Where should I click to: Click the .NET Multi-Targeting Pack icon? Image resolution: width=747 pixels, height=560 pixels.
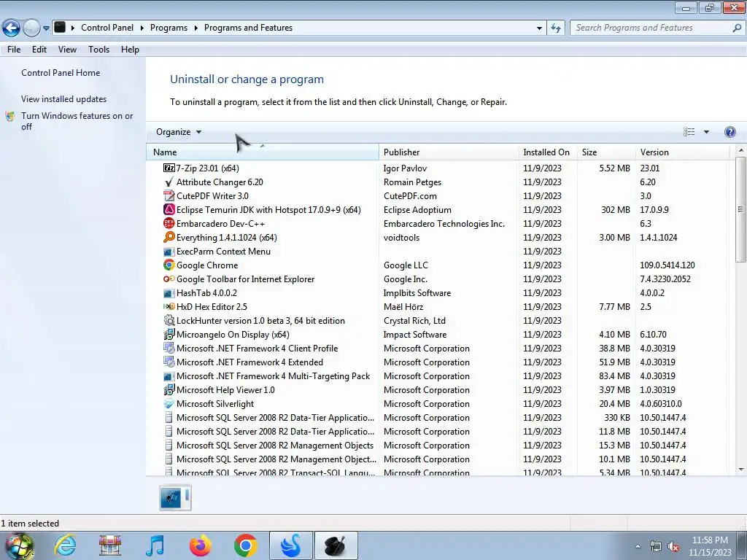coord(169,376)
